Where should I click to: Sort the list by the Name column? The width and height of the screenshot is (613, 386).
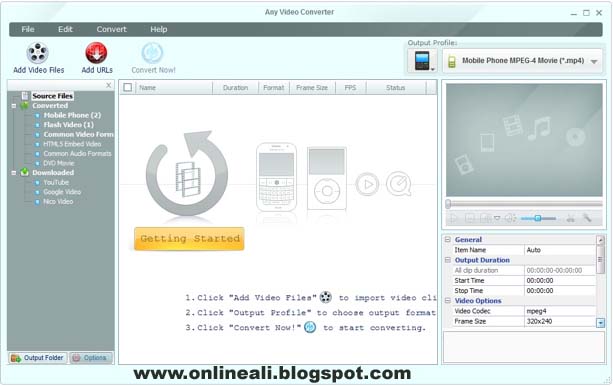pos(174,88)
